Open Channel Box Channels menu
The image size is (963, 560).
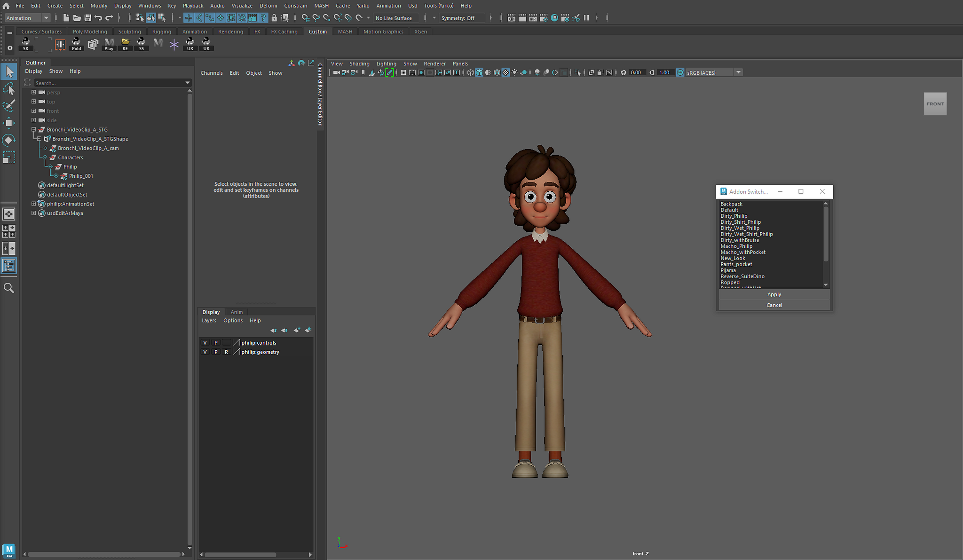pos(212,73)
